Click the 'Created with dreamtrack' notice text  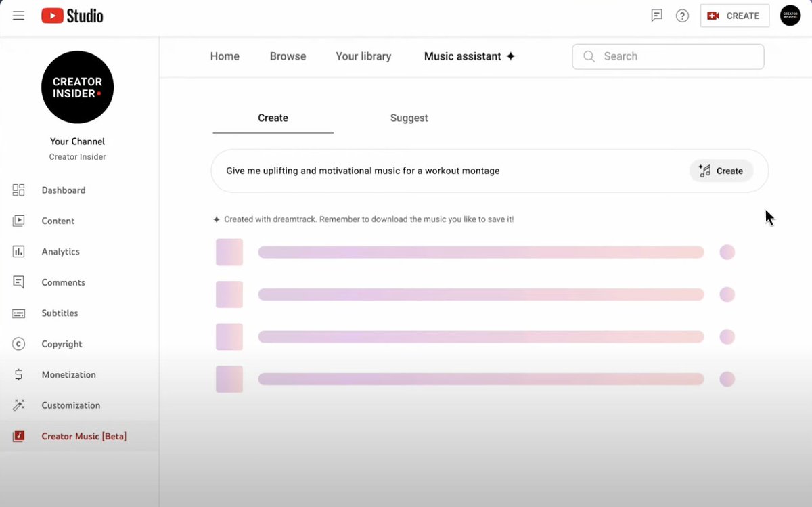point(369,220)
